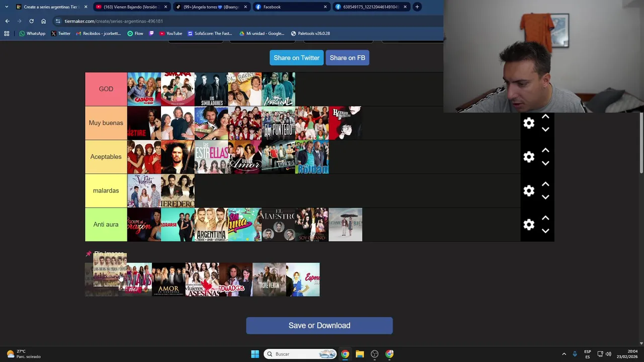Move Muy buenas tier down with chevron

(545, 129)
